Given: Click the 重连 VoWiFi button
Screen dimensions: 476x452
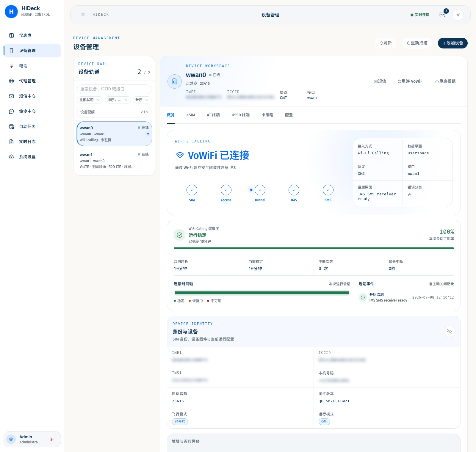Looking at the screenshot, I should click(411, 81).
